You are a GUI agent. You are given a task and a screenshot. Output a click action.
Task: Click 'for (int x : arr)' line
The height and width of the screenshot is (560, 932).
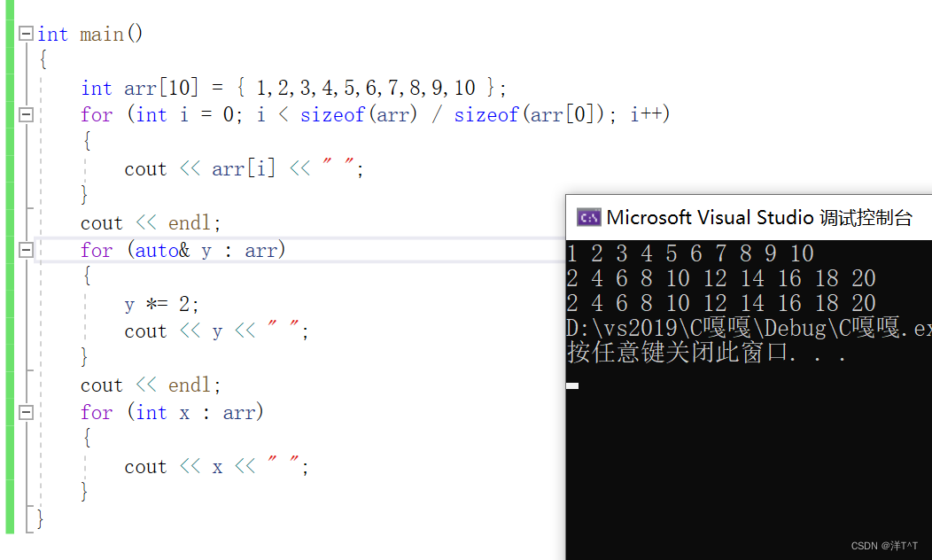pos(173,413)
